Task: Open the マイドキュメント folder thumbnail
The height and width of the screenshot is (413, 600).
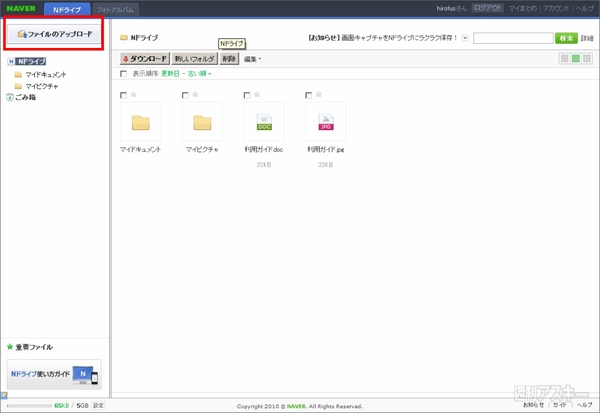Action: click(140, 122)
